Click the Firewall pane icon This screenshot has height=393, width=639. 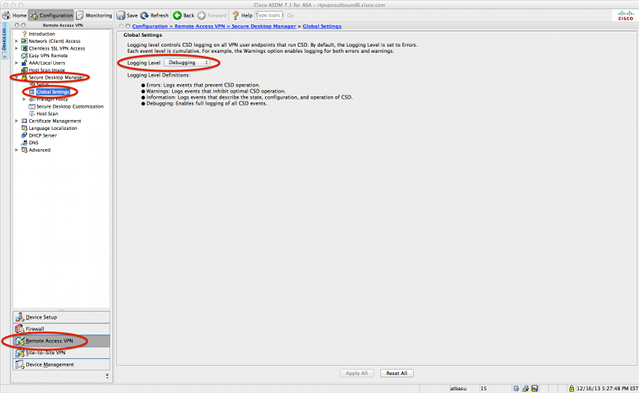point(20,329)
